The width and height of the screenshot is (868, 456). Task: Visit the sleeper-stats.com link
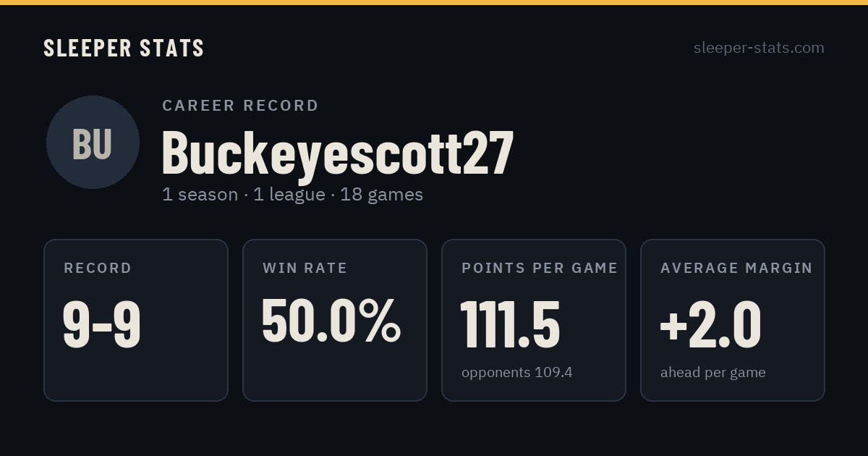[x=759, y=48]
